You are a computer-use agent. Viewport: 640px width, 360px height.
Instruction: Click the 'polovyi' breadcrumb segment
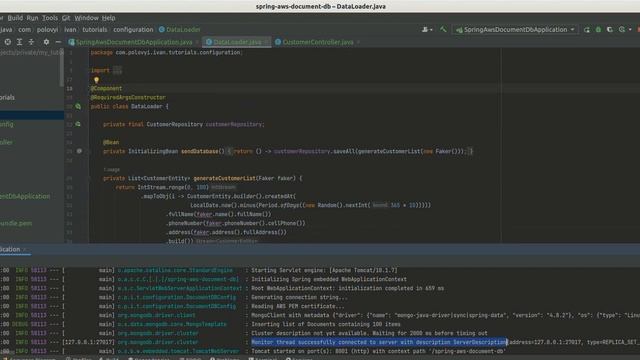tap(47, 30)
